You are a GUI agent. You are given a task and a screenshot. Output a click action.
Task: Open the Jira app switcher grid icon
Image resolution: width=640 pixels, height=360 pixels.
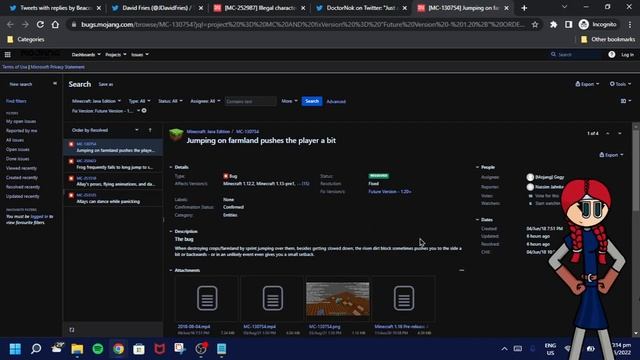(7, 54)
